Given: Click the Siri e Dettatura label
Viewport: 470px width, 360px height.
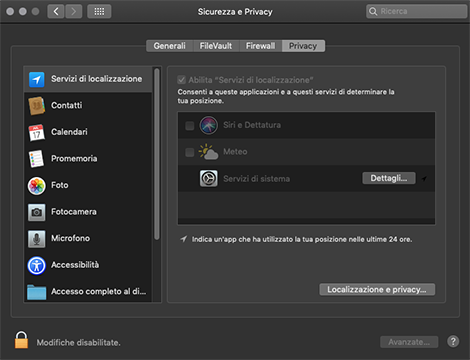Looking at the screenshot, I should tap(252, 125).
